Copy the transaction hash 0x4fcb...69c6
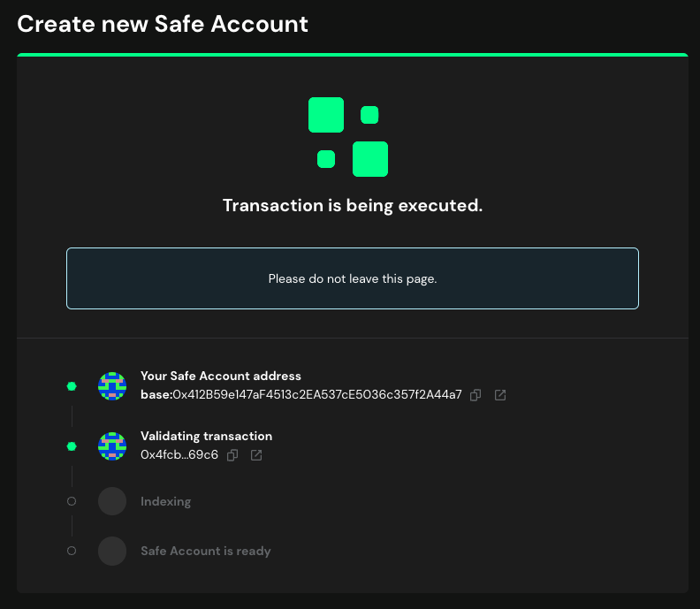The width and height of the screenshot is (700, 609). (232, 455)
